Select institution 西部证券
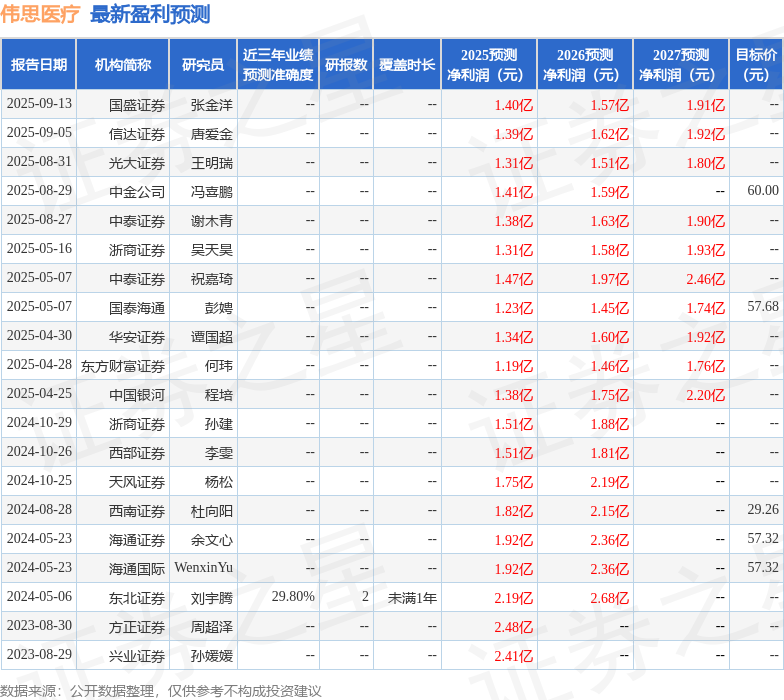The width and height of the screenshot is (784, 700). (x=137, y=453)
